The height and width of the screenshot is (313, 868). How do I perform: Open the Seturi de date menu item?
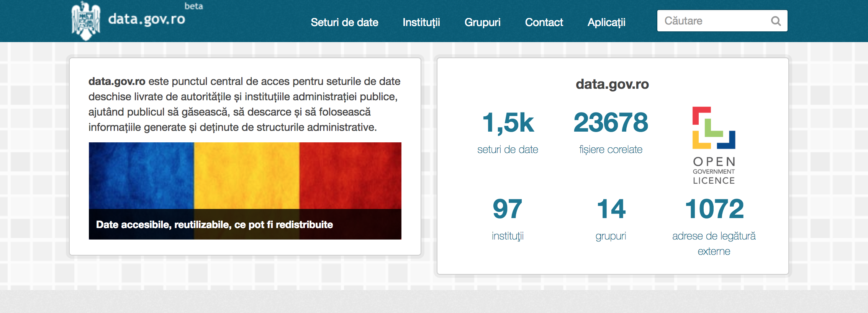pos(344,22)
